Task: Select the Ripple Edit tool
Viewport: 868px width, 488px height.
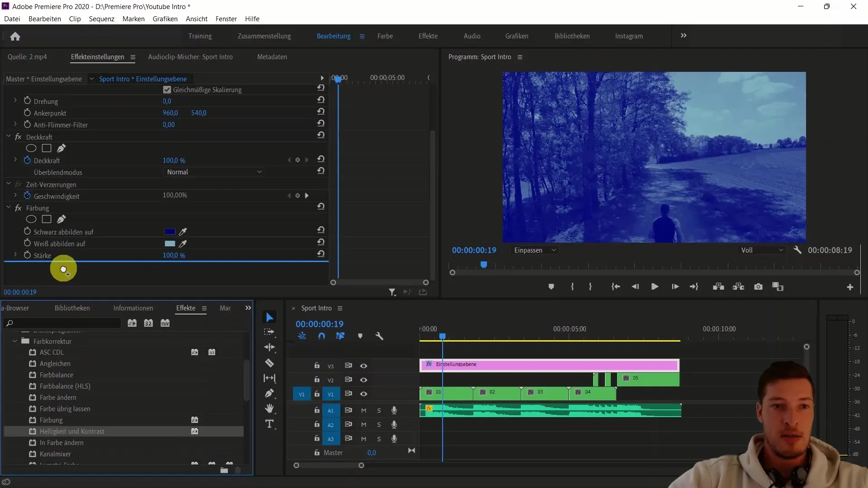Action: (269, 347)
